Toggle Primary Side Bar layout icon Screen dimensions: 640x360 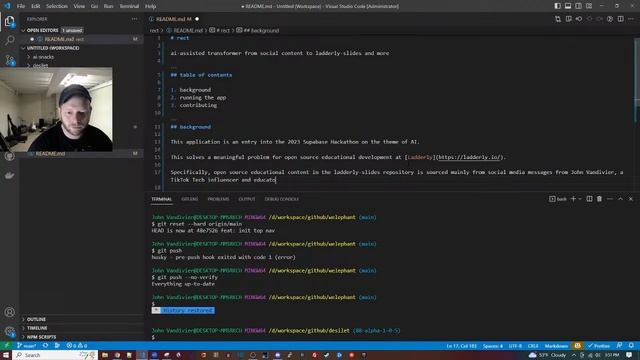click(558, 6)
